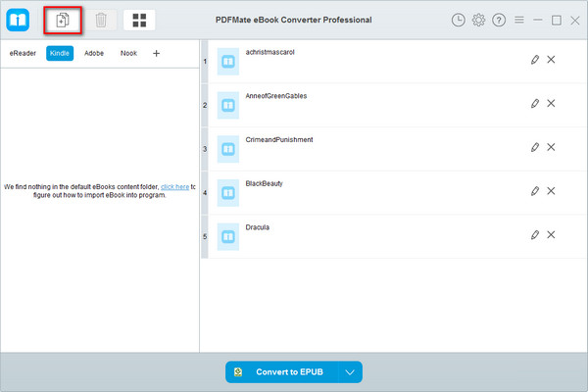588x392 pixels.
Task: Minimize the PDFMate window
Action: tap(538, 20)
